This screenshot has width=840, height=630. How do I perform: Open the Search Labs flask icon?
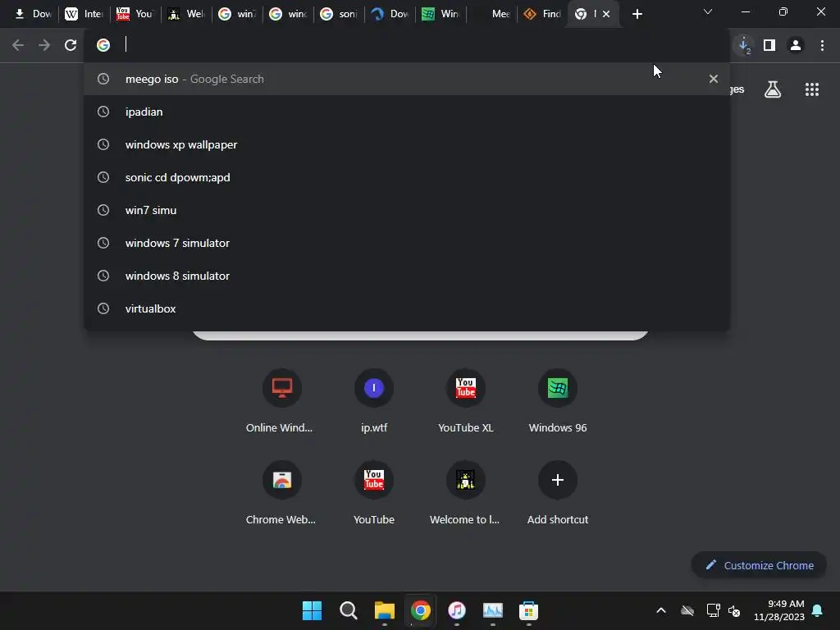[x=772, y=89]
